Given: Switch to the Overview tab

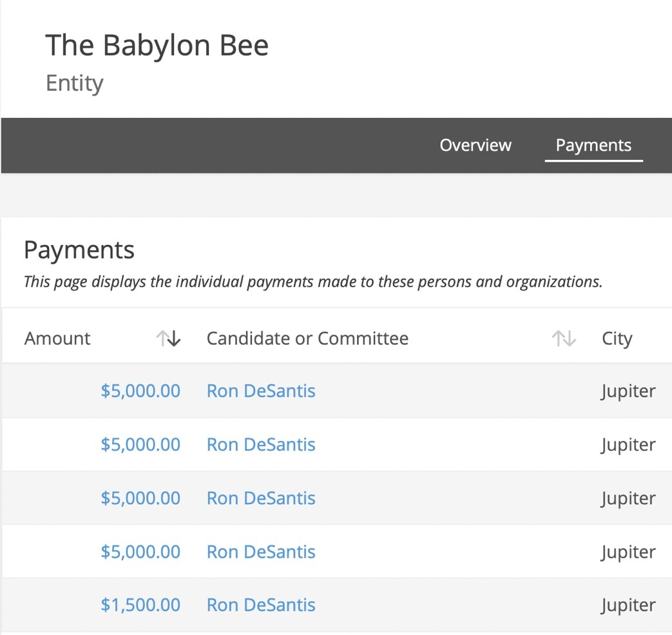Looking at the screenshot, I should 475,145.
